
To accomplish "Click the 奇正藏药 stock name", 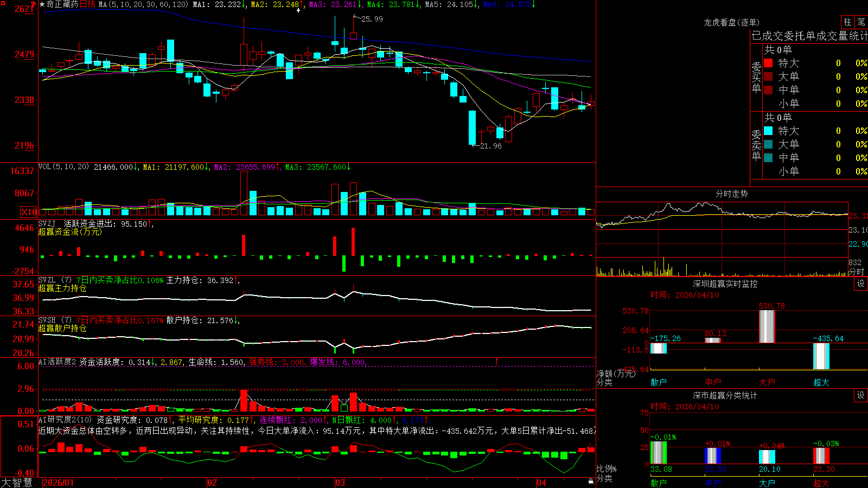I will pos(62,4).
